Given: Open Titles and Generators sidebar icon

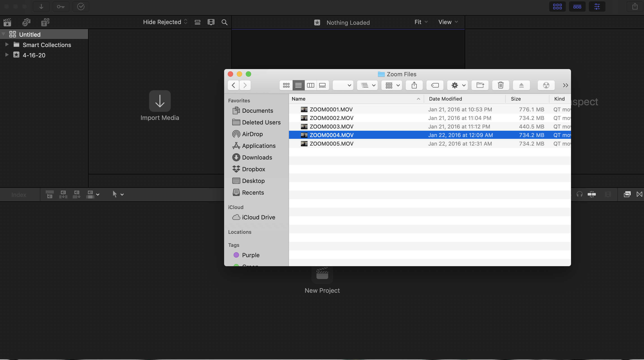Looking at the screenshot, I should [x=45, y=22].
